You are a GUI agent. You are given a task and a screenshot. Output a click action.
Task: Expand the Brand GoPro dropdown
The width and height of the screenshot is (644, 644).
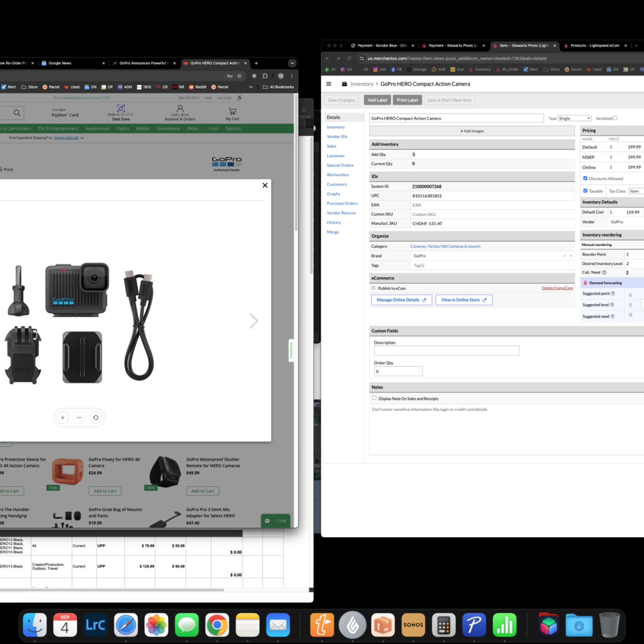click(571, 256)
